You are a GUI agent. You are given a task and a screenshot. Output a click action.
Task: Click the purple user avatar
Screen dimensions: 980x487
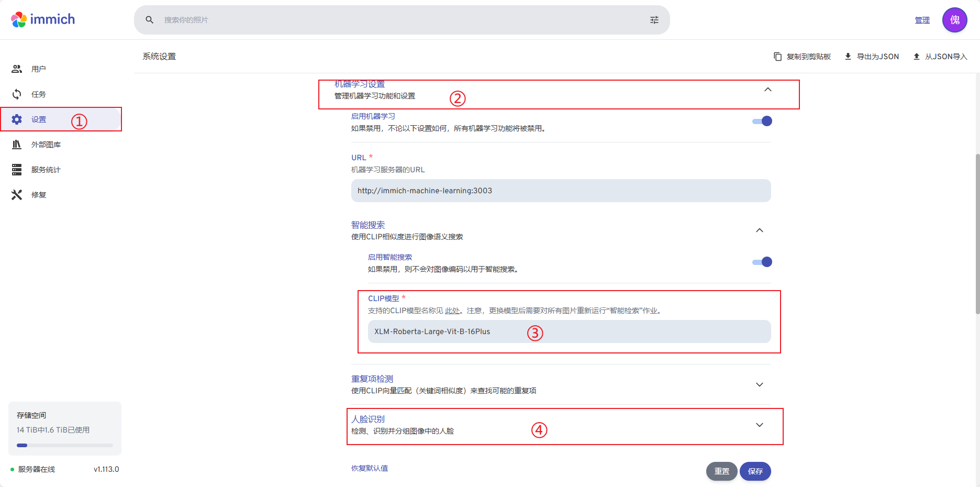(954, 20)
